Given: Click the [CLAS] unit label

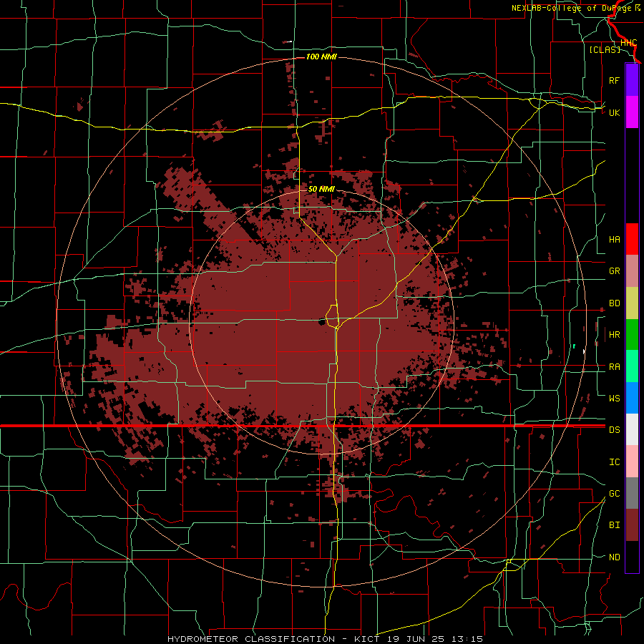Looking at the screenshot, I should coord(605,49).
